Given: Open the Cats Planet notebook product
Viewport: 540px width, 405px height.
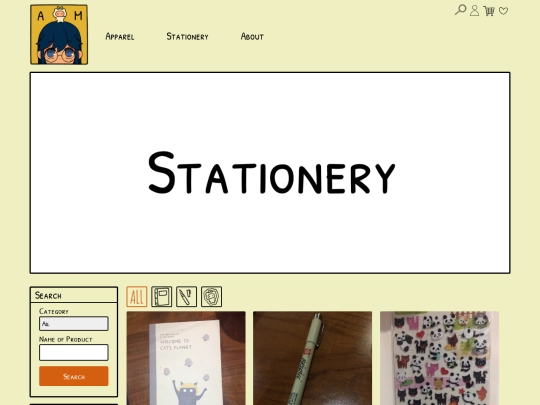Looking at the screenshot, I should [186, 358].
